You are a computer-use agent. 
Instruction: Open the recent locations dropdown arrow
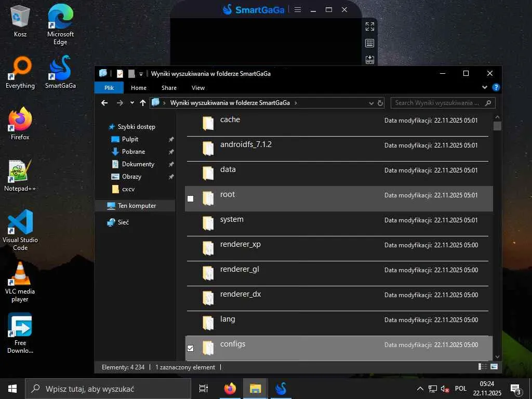click(x=132, y=103)
